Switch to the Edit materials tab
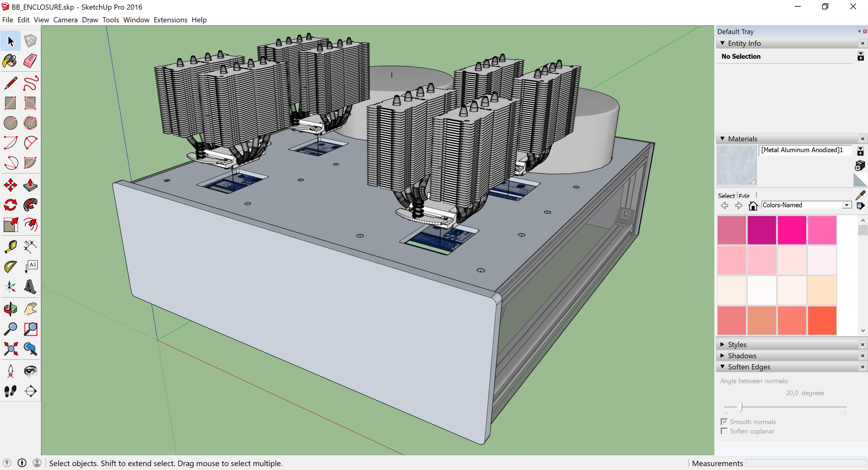Screen dimensions: 868x470 (744, 196)
